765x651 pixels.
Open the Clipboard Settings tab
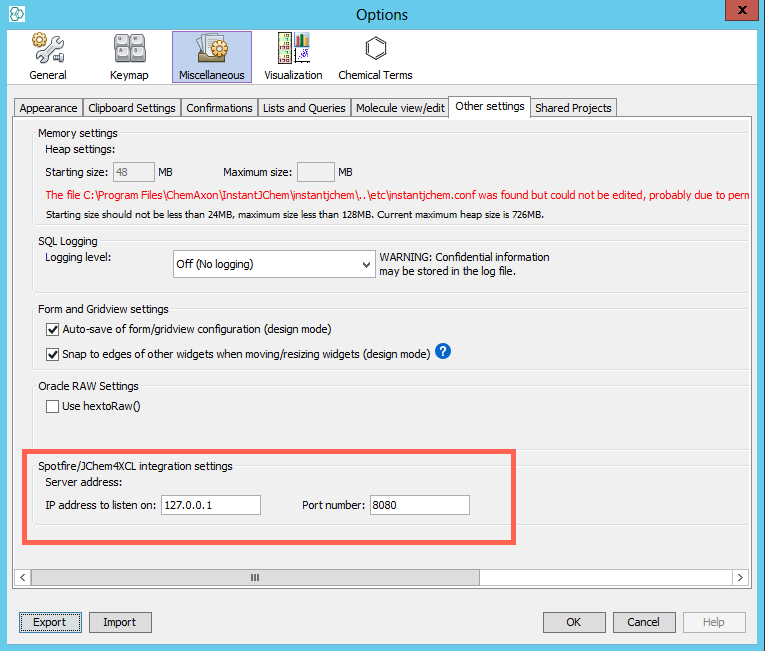(x=131, y=108)
